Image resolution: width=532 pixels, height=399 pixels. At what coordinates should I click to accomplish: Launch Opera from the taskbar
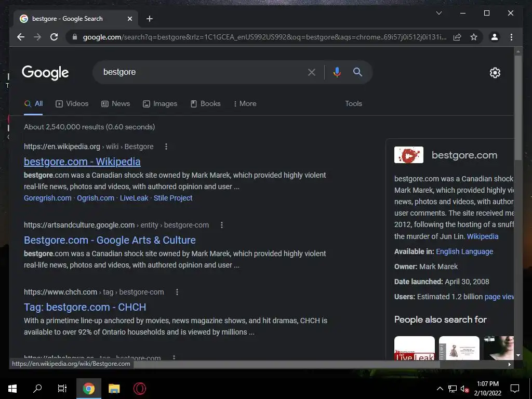point(139,389)
